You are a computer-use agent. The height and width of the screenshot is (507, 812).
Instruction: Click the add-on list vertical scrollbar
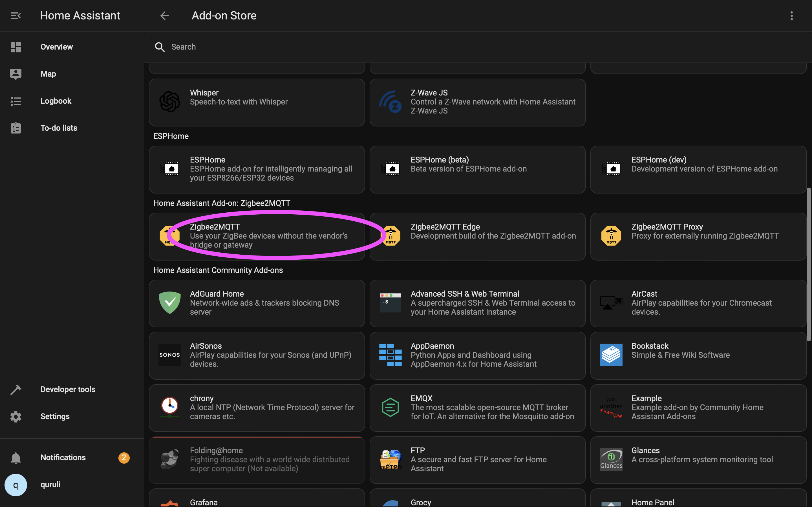(x=808, y=265)
